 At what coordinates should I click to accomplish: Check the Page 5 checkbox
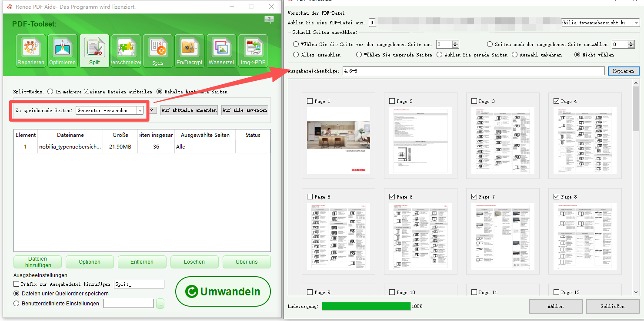(310, 197)
